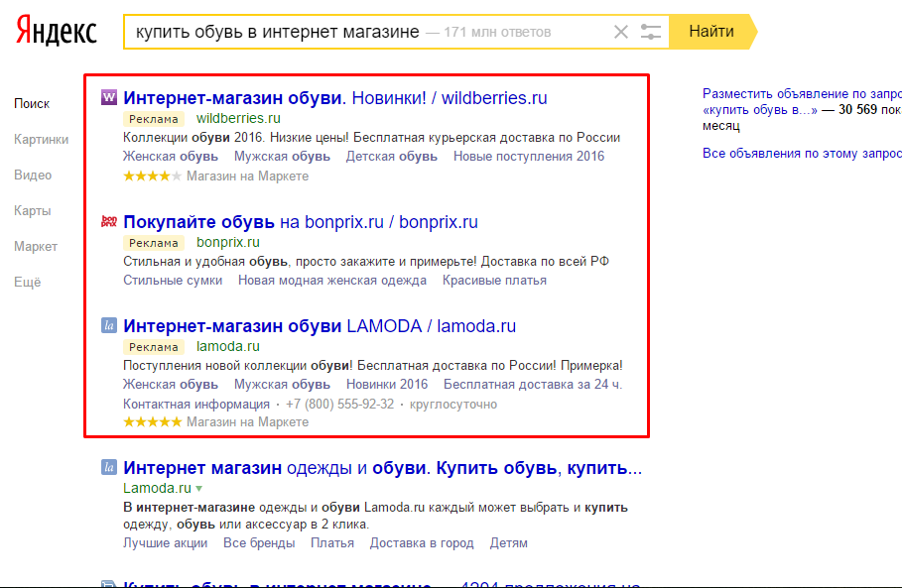Open Женская обувь sitelink under Lamoda ad

click(171, 385)
